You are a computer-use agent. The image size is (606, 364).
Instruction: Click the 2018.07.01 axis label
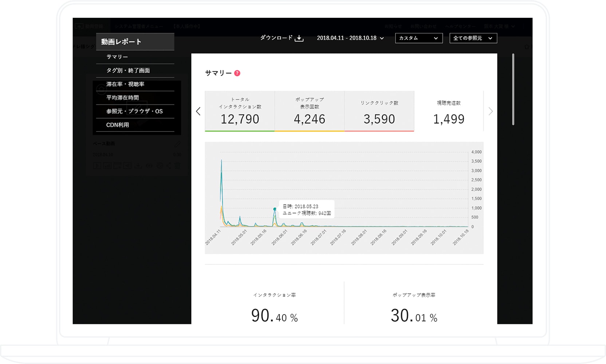pos(319,237)
